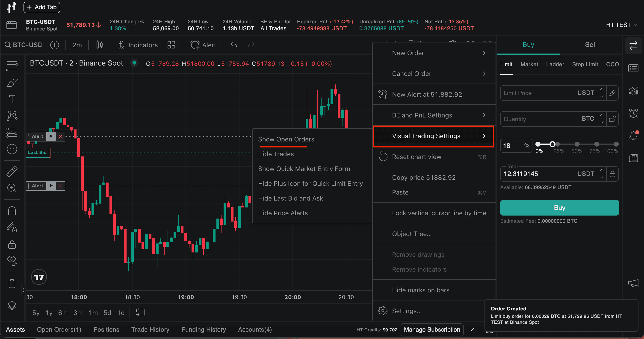644x339 pixels.
Task: Set quantity slider to 100% mark
Action: pos(616,144)
